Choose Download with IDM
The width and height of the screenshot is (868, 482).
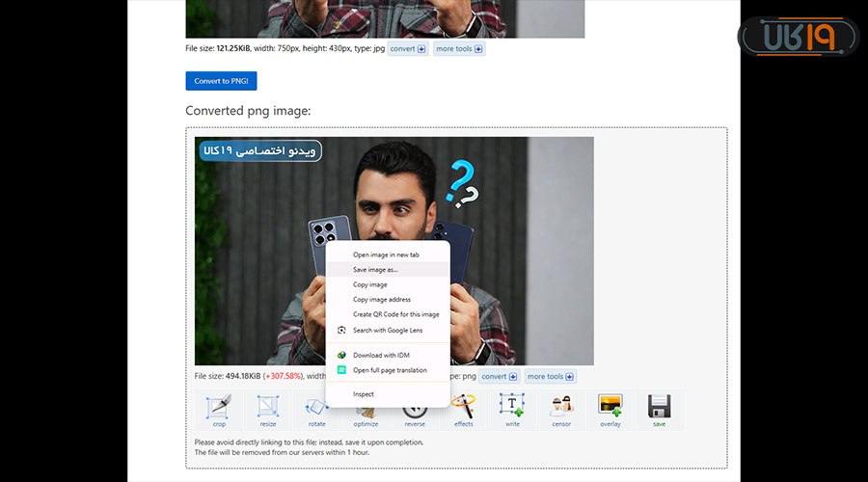tap(382, 356)
